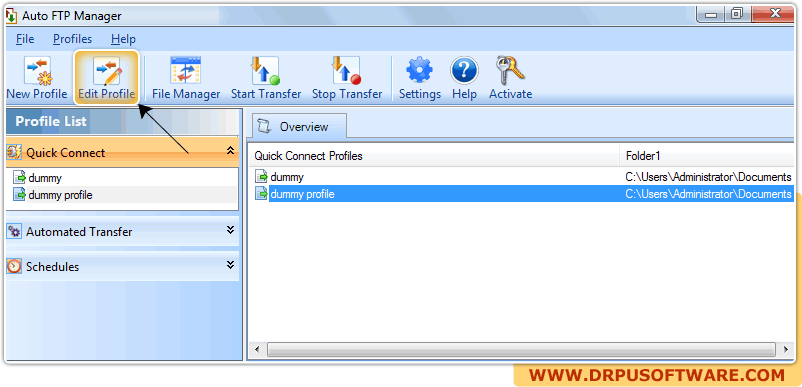Collapse the Quick Connect section chevron
The image size is (802, 387).
[230, 150]
